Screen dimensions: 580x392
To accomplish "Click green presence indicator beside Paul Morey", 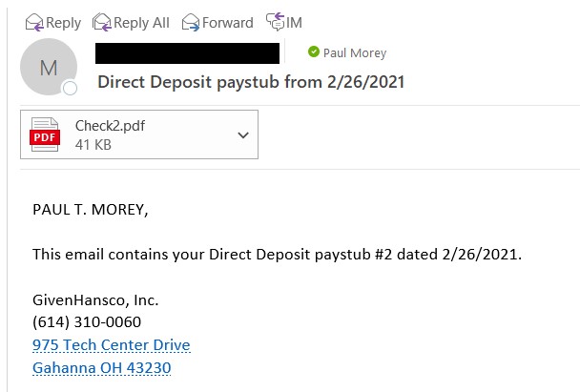I will click(x=313, y=52).
